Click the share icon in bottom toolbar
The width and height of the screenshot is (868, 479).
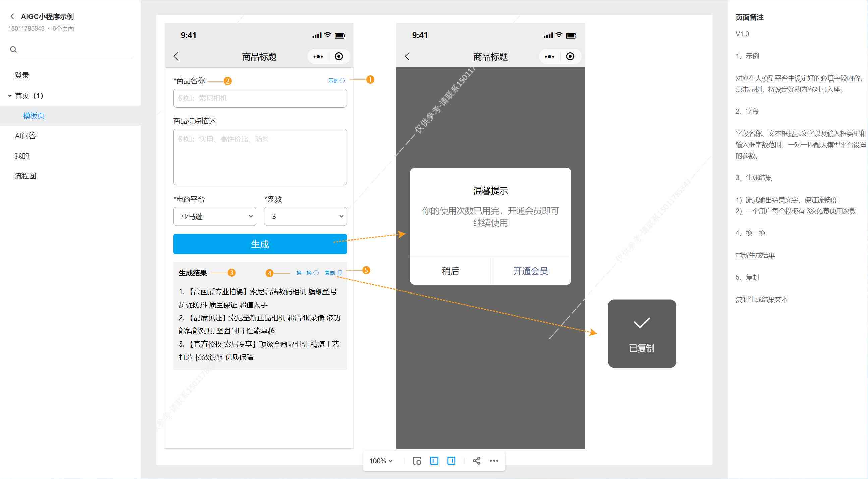(476, 461)
